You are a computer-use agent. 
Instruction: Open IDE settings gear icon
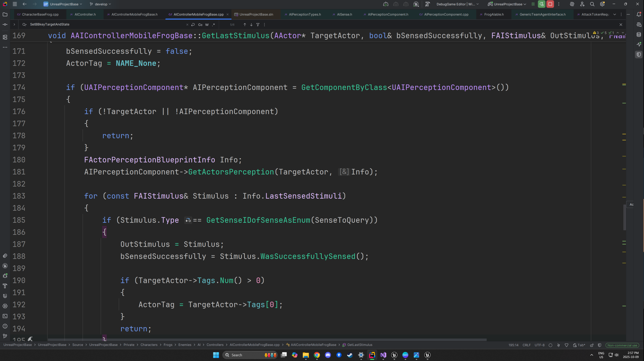pos(602,4)
